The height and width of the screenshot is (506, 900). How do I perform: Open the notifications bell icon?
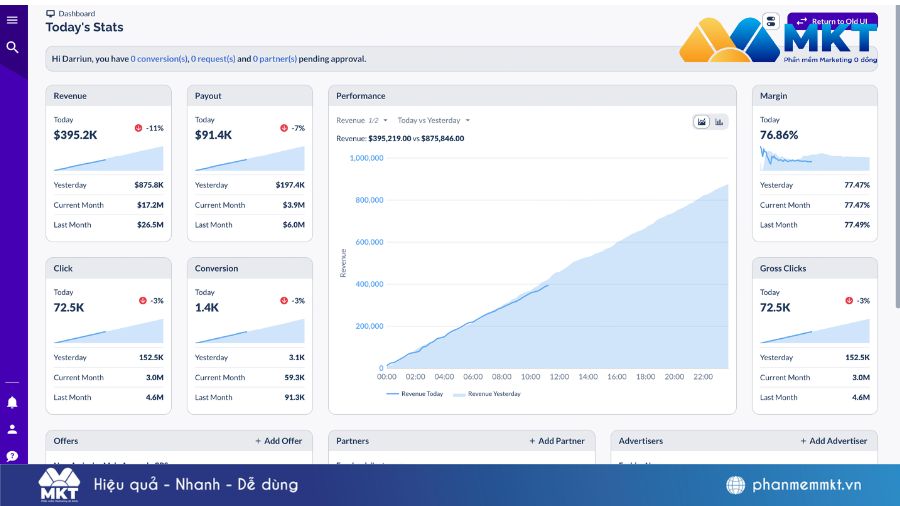[x=12, y=402]
